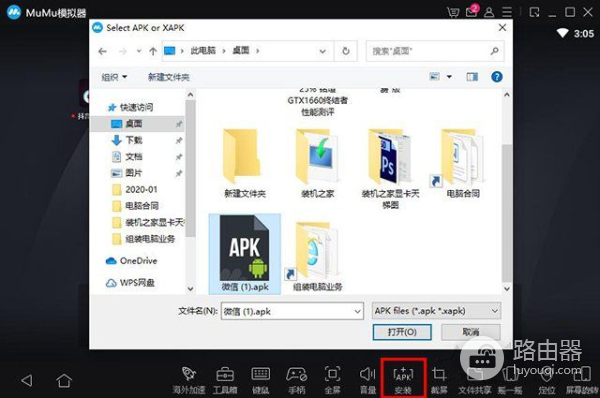Screen dimensions: 600x398
Task: Expand the chevron after 此电脑 in breadcrumb
Action: click(224, 51)
